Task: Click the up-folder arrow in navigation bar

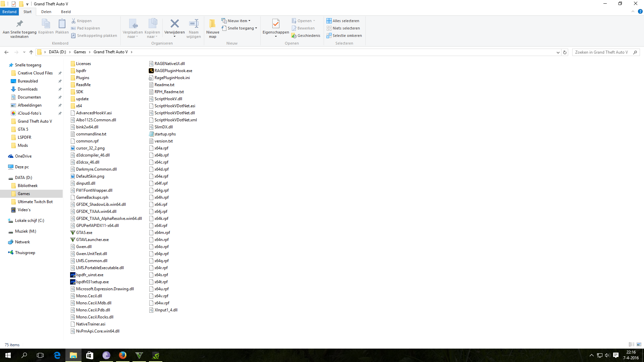Action: [x=31, y=52]
